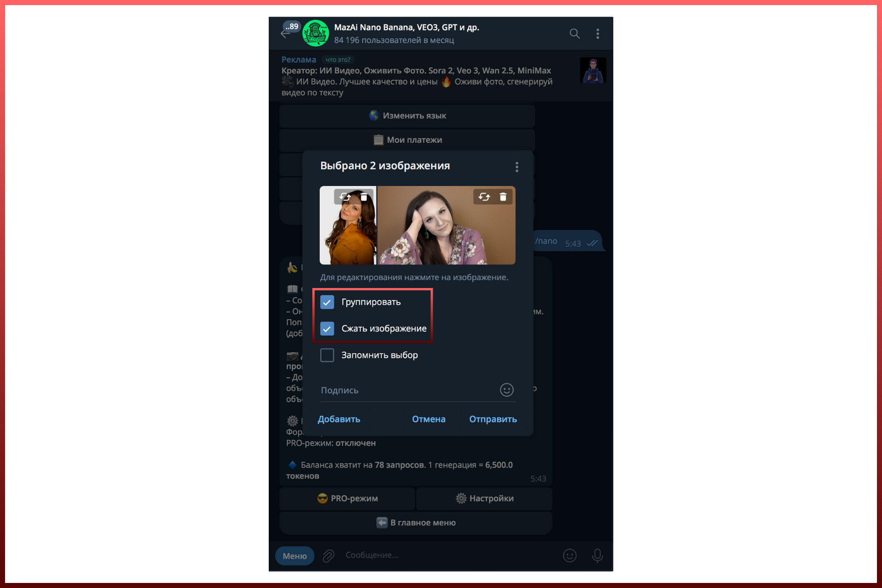Go back using the header arrow icon

285,34
